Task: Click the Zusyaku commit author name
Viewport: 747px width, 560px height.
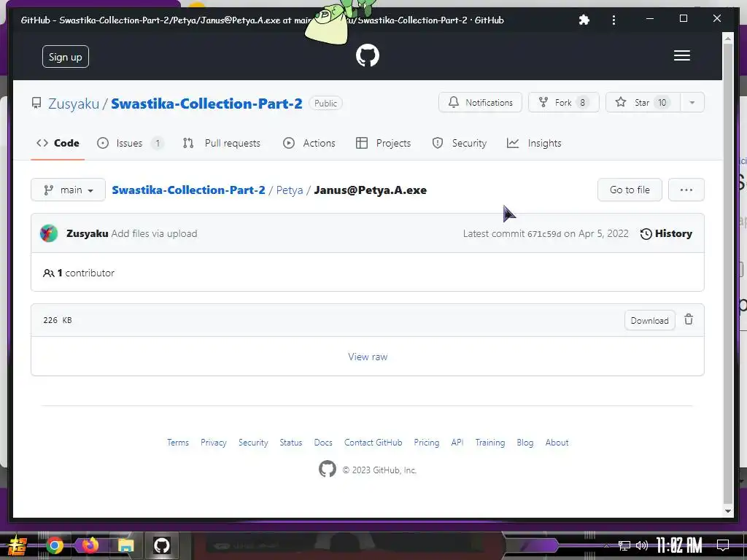Action: (88, 233)
